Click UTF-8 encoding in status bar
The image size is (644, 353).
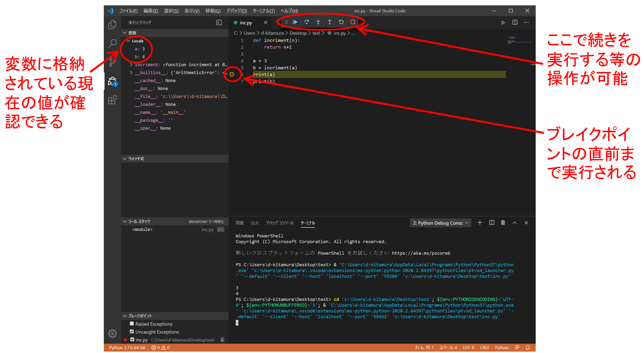click(468, 348)
